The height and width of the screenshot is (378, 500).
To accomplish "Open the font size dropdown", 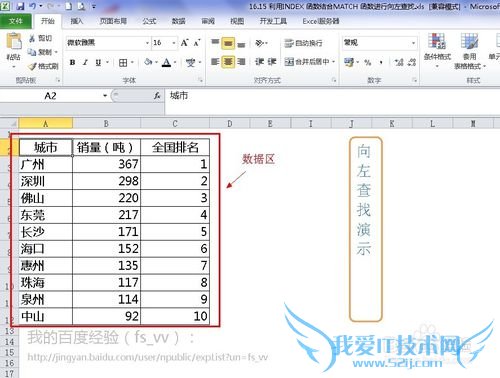I will 174,43.
